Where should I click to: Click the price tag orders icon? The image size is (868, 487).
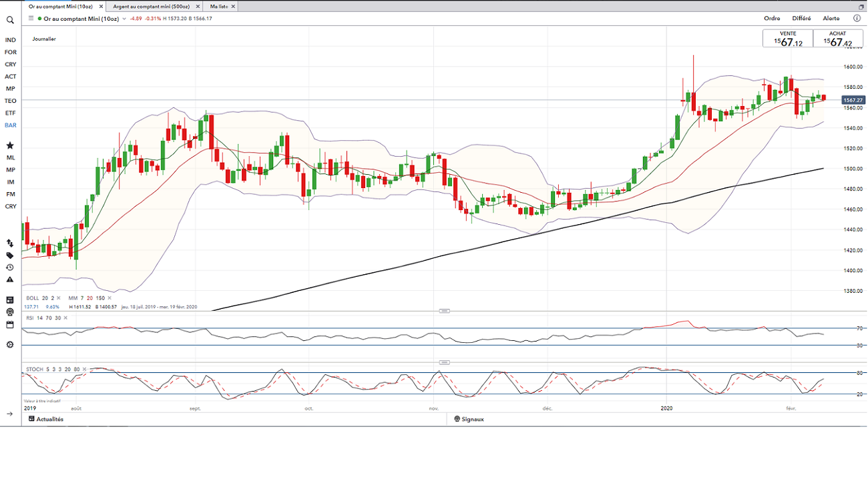coord(10,256)
